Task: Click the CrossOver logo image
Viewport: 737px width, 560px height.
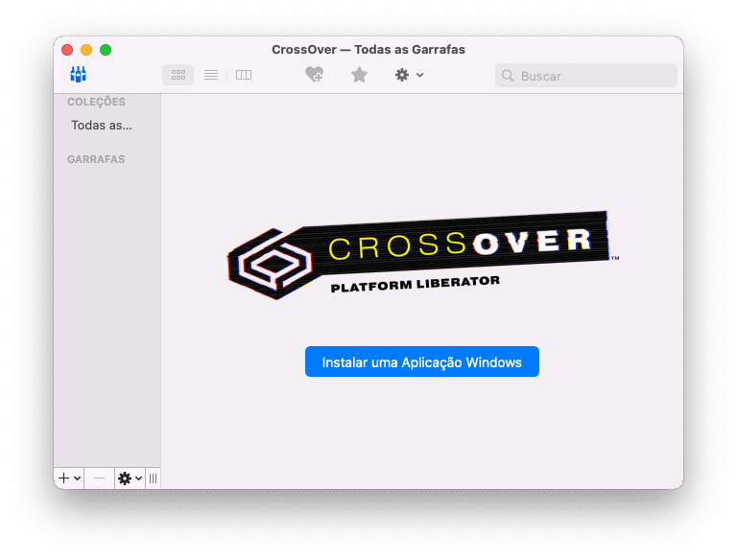Action: click(x=423, y=255)
